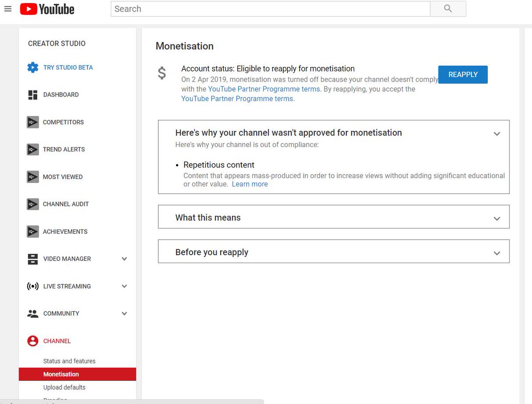Click the dollar sign monetisation icon
This screenshot has width=532, height=404.
pyautogui.click(x=162, y=73)
